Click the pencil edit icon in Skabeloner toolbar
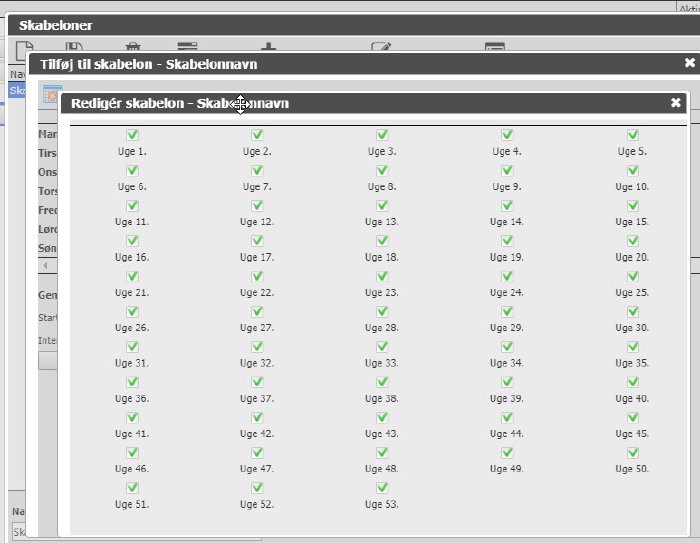This screenshot has width=700, height=543. [x=380, y=46]
